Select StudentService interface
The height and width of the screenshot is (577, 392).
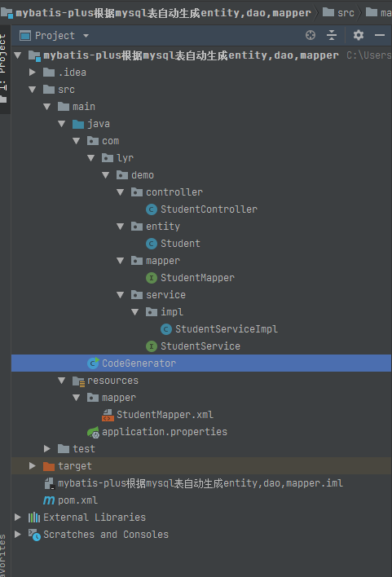tap(200, 346)
